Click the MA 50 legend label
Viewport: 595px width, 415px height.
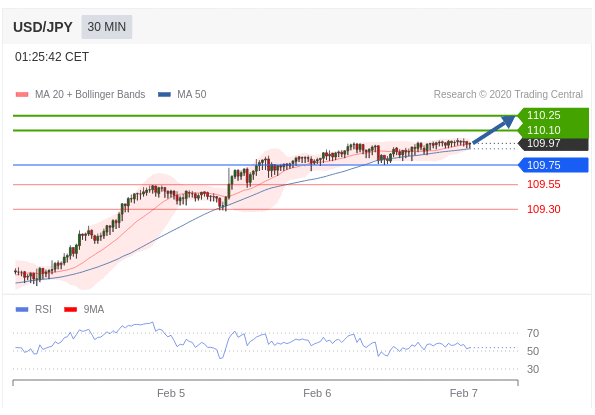(x=192, y=94)
